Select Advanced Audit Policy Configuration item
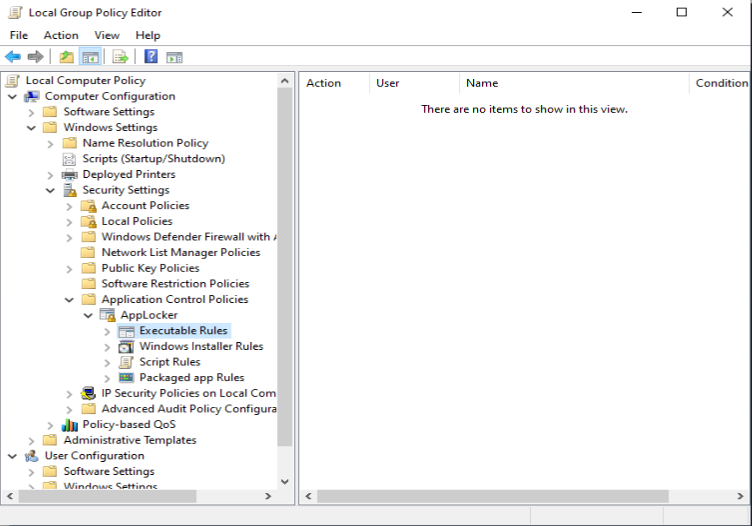The height and width of the screenshot is (526, 752). tap(188, 409)
